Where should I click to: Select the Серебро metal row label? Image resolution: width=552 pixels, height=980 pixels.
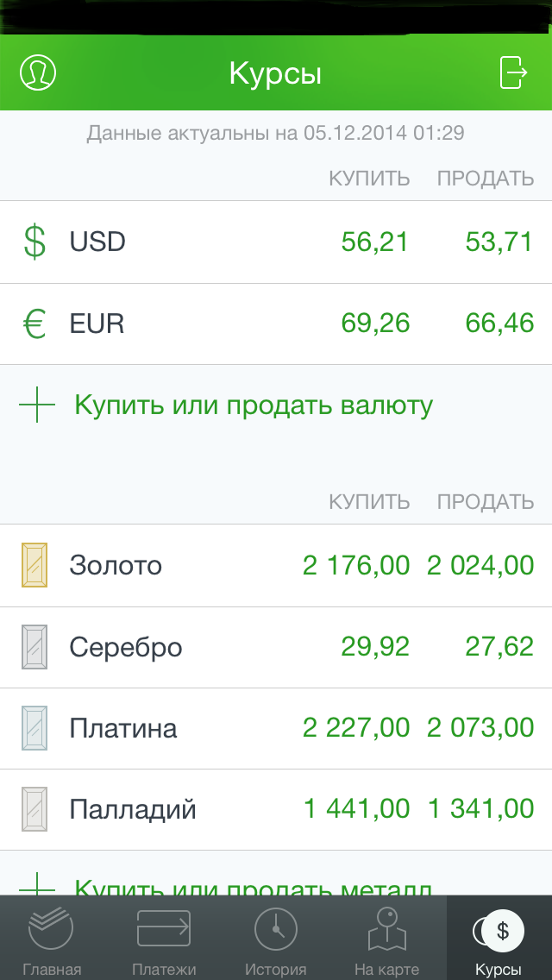pos(126,647)
